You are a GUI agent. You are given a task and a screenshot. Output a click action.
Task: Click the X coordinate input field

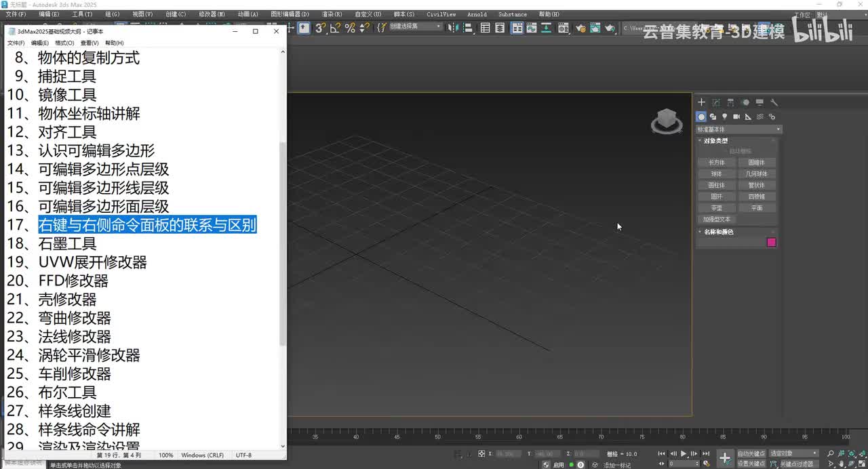[x=509, y=453]
